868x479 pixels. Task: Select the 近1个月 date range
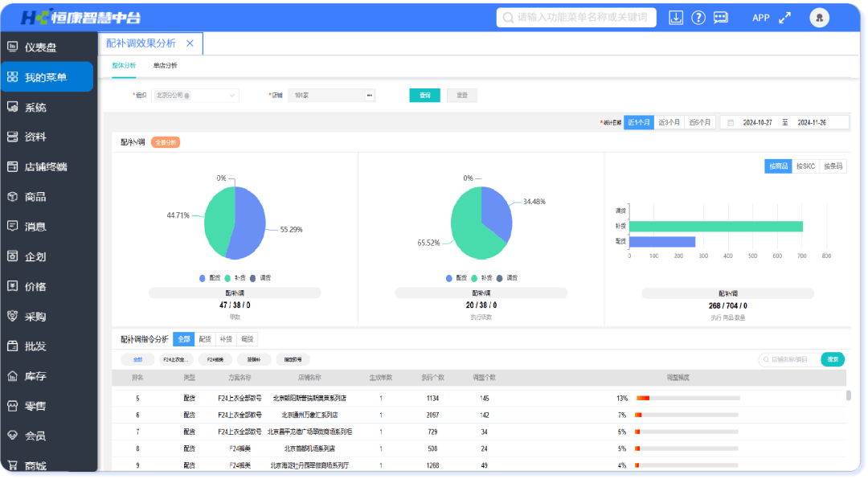tap(638, 122)
